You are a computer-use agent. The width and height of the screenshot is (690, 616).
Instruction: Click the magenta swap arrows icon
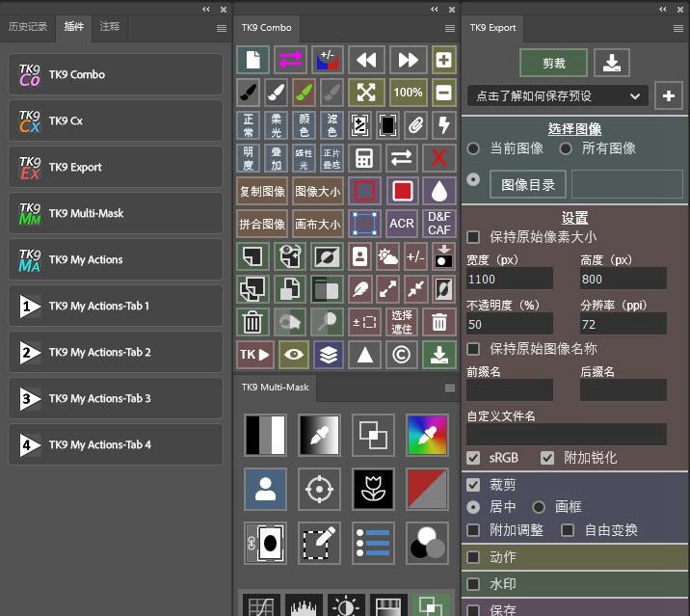[290, 60]
